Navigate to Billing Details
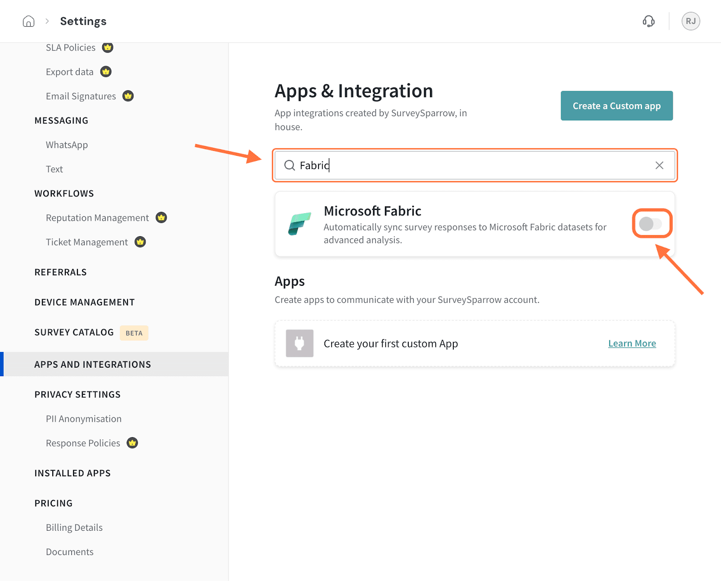Screen dimensions: 721x588 click(74, 528)
